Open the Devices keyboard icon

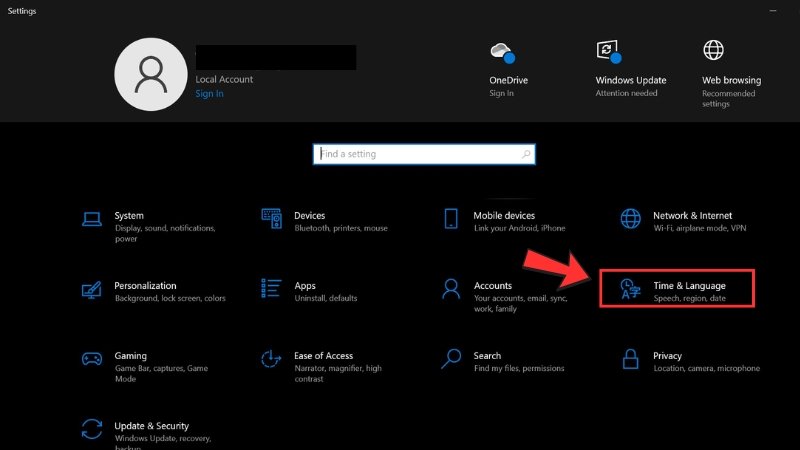[x=271, y=219]
